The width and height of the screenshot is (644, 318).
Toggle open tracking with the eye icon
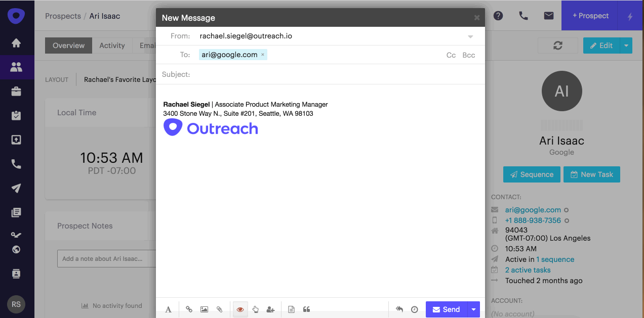click(x=240, y=309)
